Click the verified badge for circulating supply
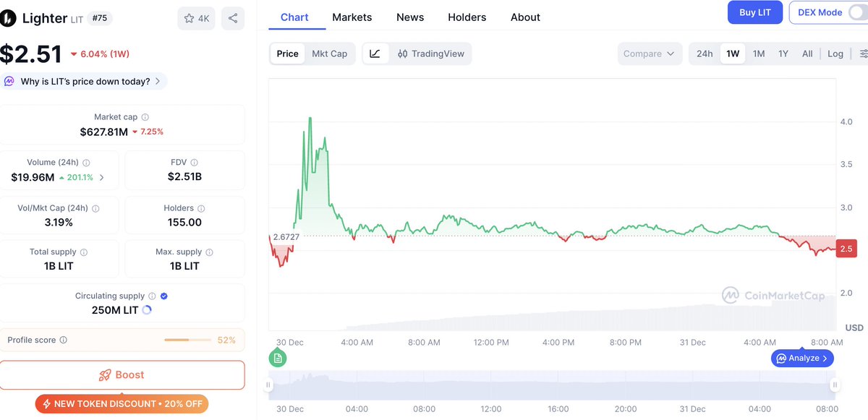 164,296
